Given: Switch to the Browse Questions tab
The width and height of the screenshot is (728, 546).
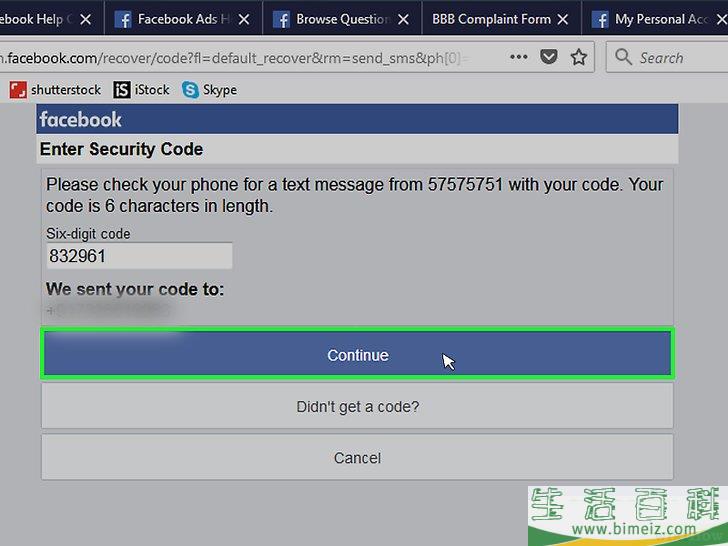Looking at the screenshot, I should click(342, 19).
